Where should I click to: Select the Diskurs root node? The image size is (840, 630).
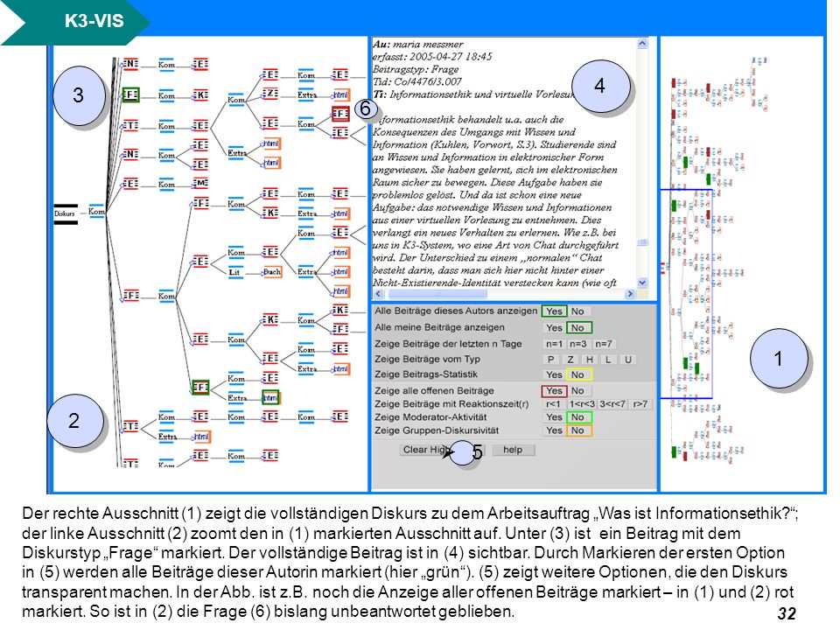pos(66,213)
